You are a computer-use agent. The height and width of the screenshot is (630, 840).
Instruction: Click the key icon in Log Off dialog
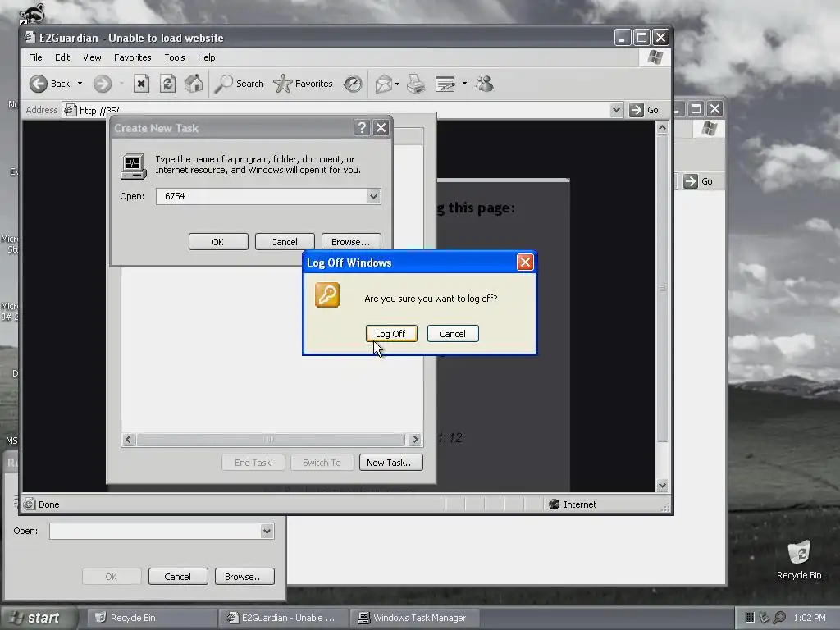coord(326,294)
